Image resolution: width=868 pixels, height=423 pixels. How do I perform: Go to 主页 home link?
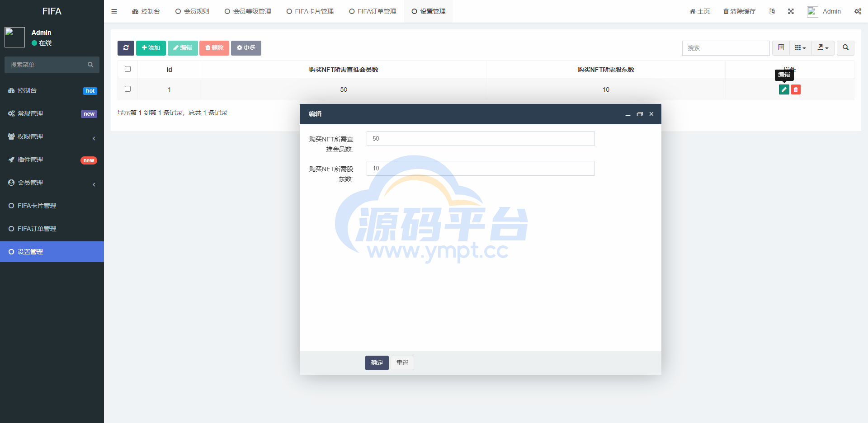[x=699, y=11]
